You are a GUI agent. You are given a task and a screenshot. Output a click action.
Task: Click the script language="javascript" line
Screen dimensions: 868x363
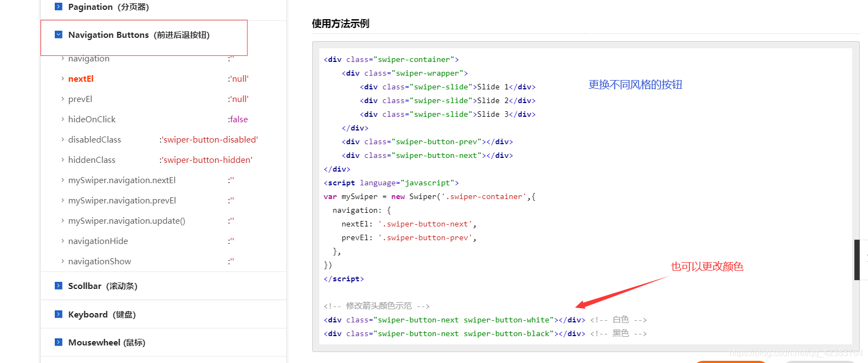(391, 183)
